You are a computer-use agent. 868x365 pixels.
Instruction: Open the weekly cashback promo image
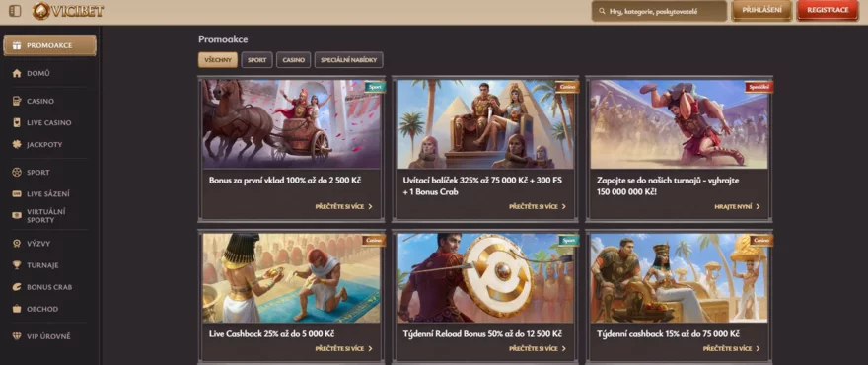point(679,277)
